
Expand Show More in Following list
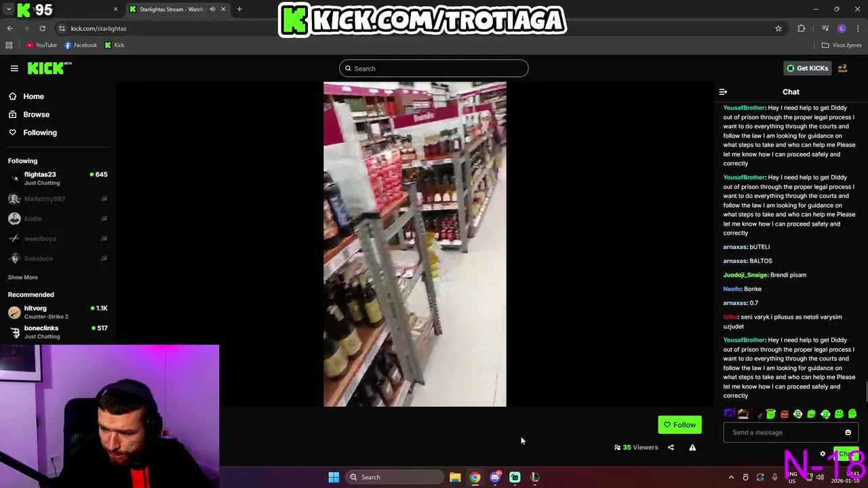coord(22,277)
